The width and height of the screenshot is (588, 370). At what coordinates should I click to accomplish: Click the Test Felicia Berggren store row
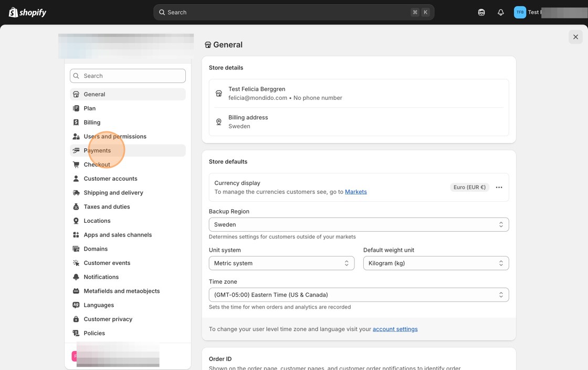tap(359, 94)
